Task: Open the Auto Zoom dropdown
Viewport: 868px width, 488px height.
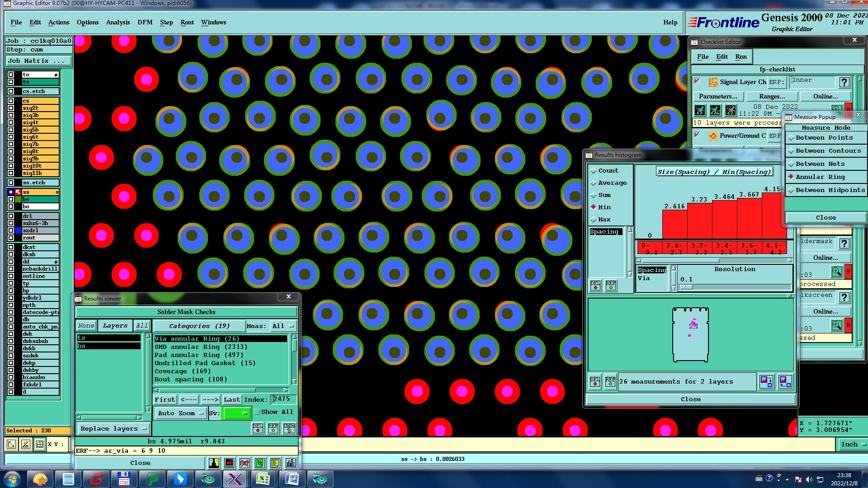Action: pyautogui.click(x=180, y=413)
